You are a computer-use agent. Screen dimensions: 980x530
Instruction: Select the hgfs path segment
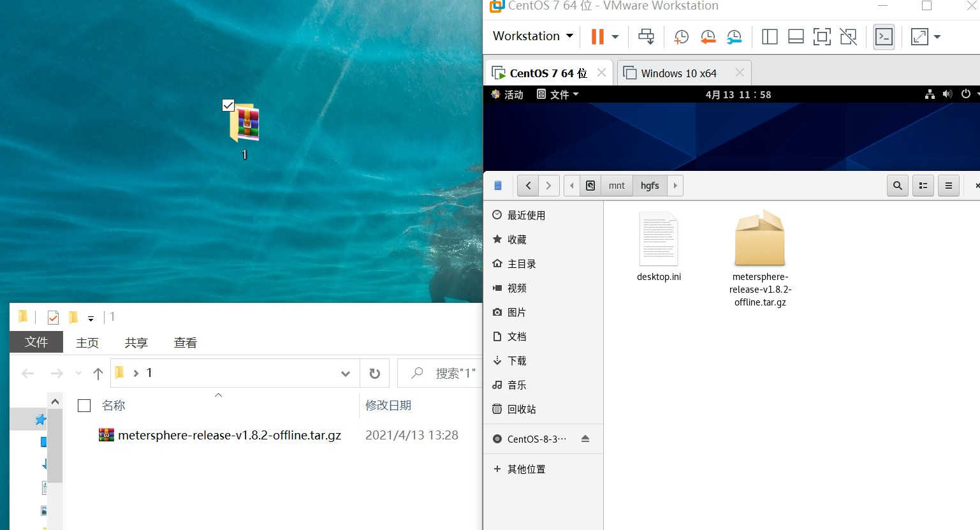coord(650,186)
